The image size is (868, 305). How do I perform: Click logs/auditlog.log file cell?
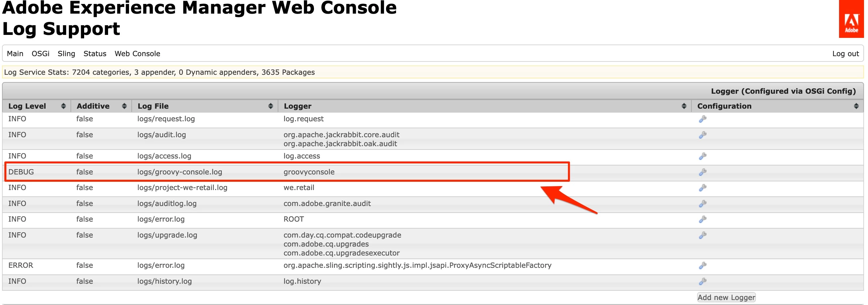(167, 203)
